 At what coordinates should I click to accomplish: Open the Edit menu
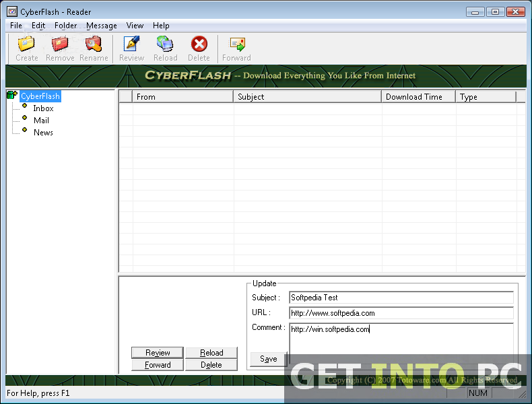pos(38,26)
